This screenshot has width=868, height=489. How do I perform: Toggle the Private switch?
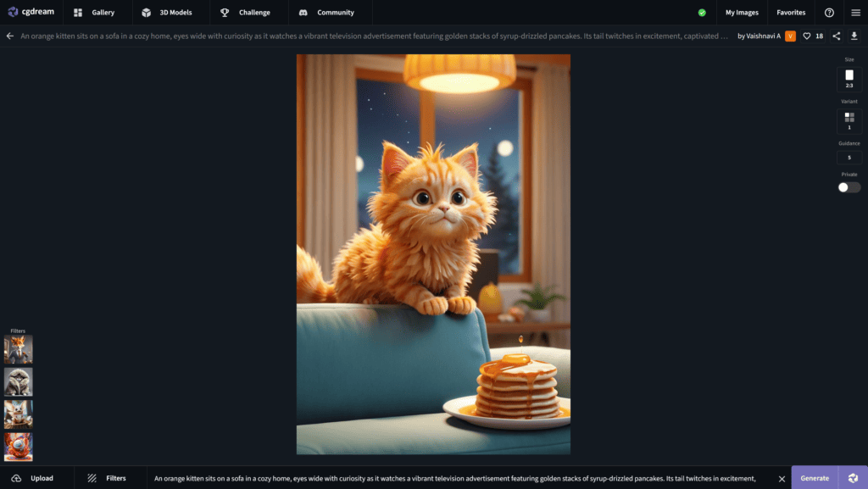(x=849, y=187)
